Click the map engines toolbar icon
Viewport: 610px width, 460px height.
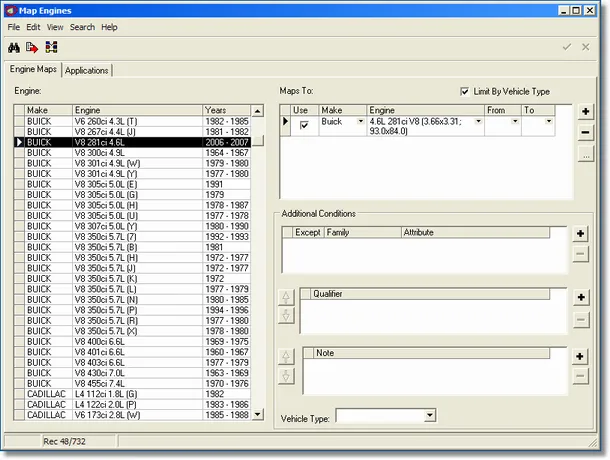(x=51, y=47)
